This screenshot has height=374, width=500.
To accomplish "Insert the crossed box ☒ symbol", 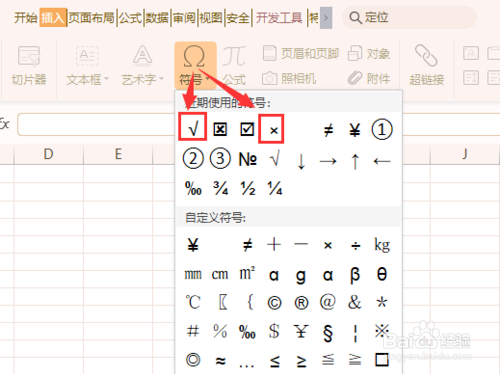I will 220,129.
